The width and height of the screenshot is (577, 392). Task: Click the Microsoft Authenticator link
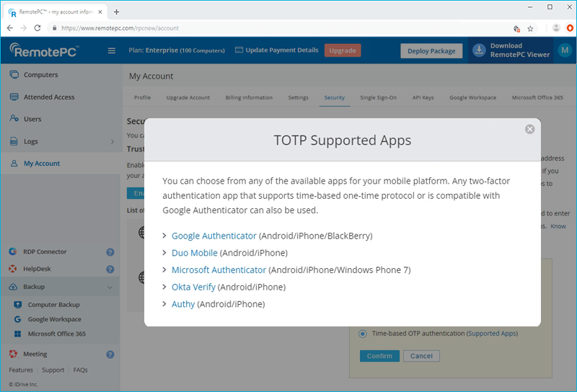(x=219, y=270)
